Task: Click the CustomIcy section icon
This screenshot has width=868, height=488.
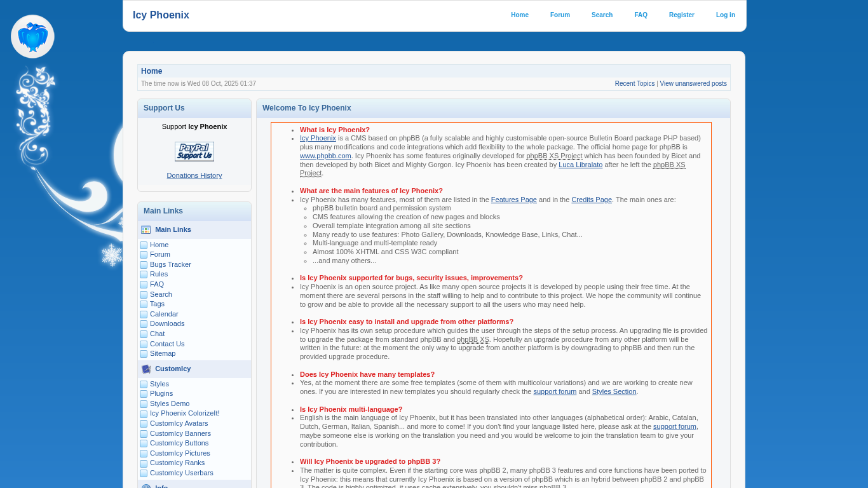Action: point(146,369)
